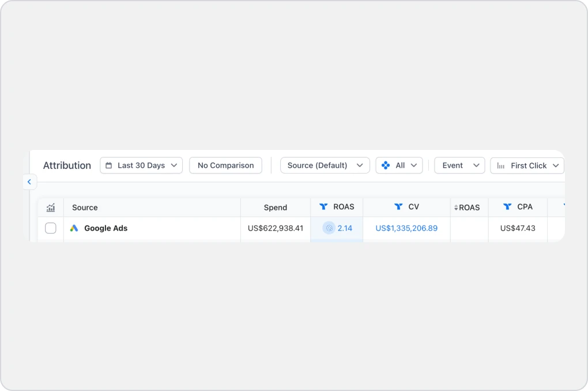Open the US$1,335,206.89 conversion value link
Viewport: 588px width, 391px height.
[406, 228]
